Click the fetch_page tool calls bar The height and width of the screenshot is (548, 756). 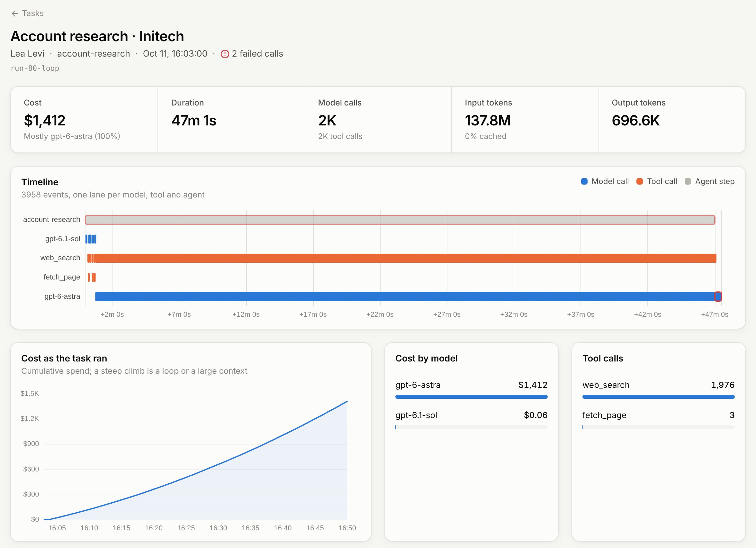[x=658, y=427]
